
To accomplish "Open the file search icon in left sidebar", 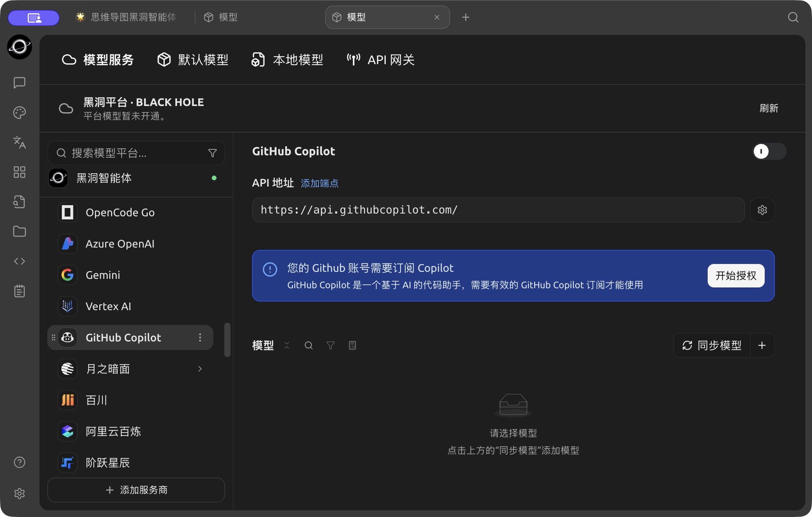I will coord(20,202).
